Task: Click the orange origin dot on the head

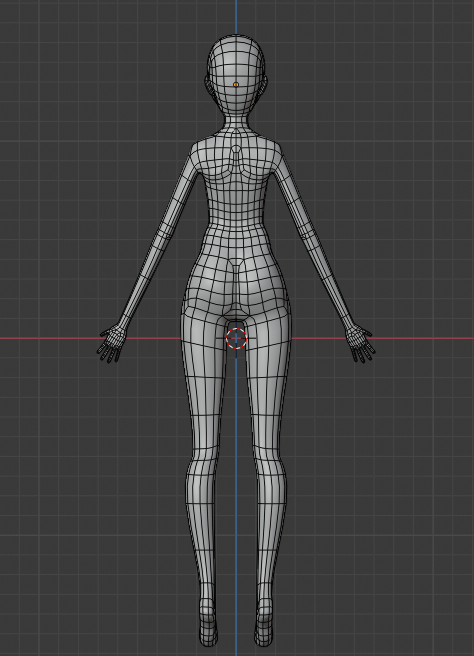Action: coord(236,85)
